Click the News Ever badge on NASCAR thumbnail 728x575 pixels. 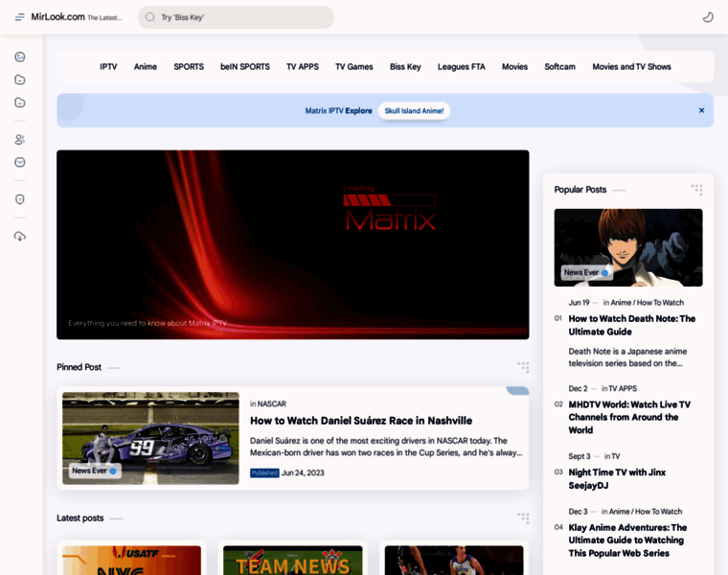point(95,471)
